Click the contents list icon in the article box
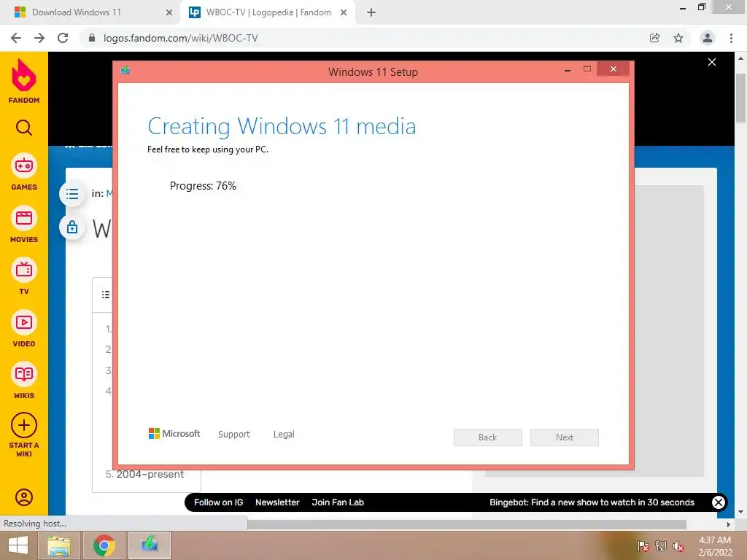Viewport: 747px width, 560px height. 106,295
